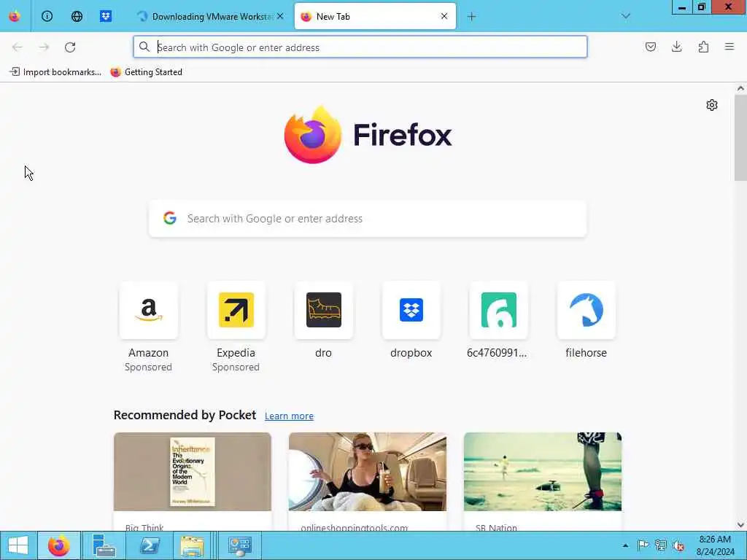Click scrollbar down arrow
The height and width of the screenshot is (560, 747).
point(740,525)
